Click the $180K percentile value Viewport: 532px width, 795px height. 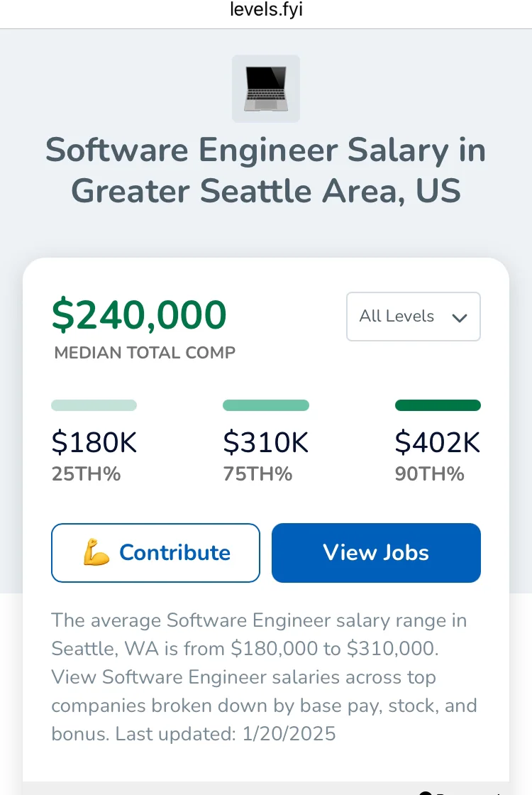click(94, 442)
